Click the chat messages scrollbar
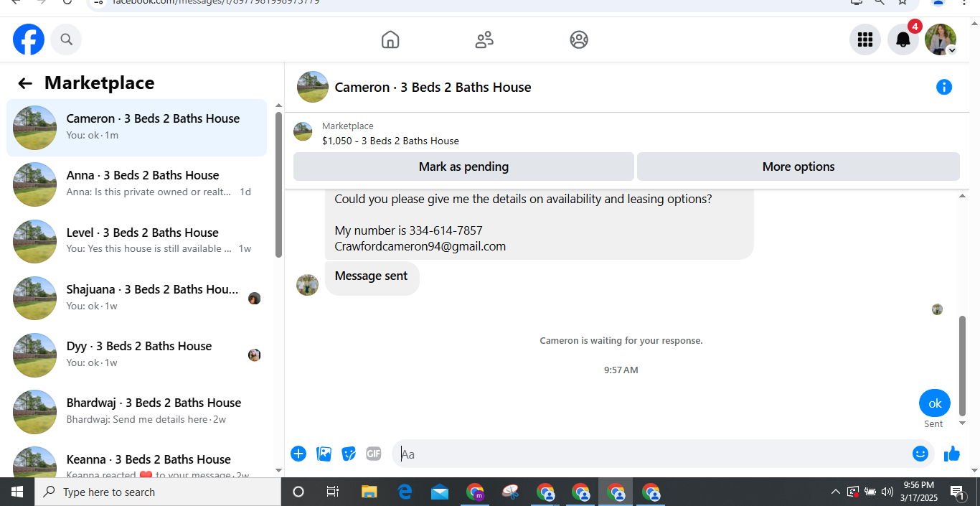Screen dimensions: 980x506 (963, 366)
